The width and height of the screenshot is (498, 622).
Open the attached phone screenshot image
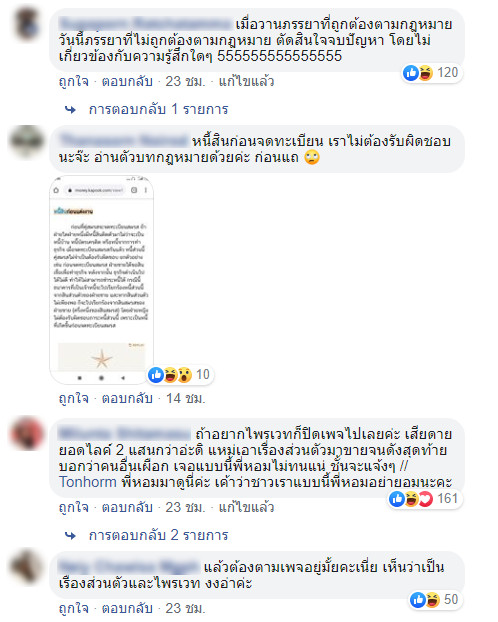[x=102, y=280]
